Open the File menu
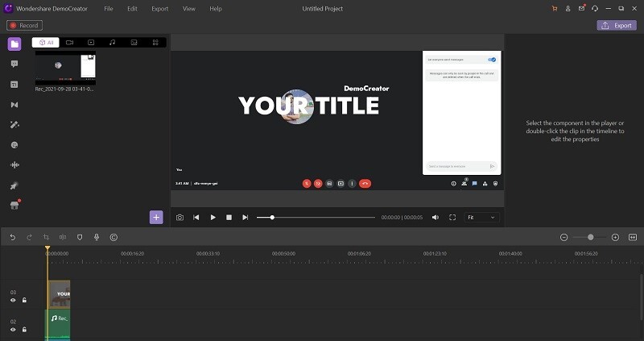This screenshot has height=341, width=644. [x=109, y=9]
